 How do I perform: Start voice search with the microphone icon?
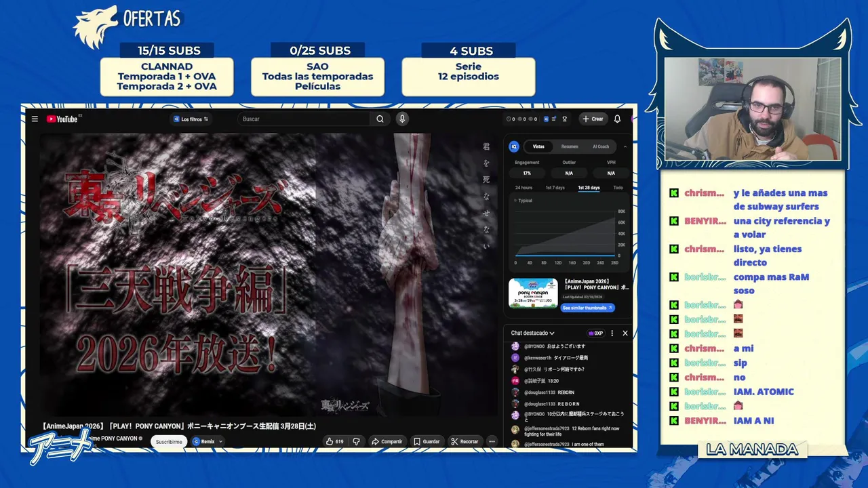[x=402, y=119]
